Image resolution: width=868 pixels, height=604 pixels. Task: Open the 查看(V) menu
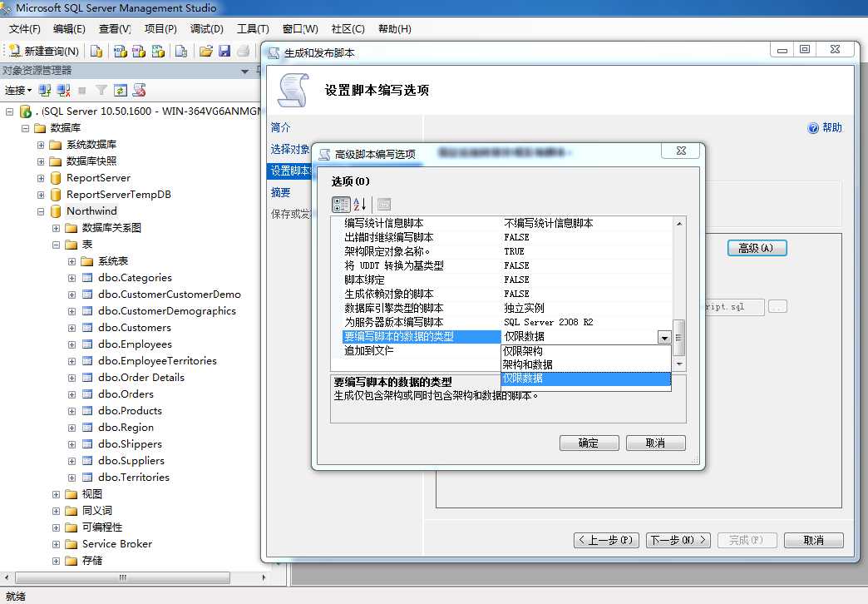click(115, 29)
